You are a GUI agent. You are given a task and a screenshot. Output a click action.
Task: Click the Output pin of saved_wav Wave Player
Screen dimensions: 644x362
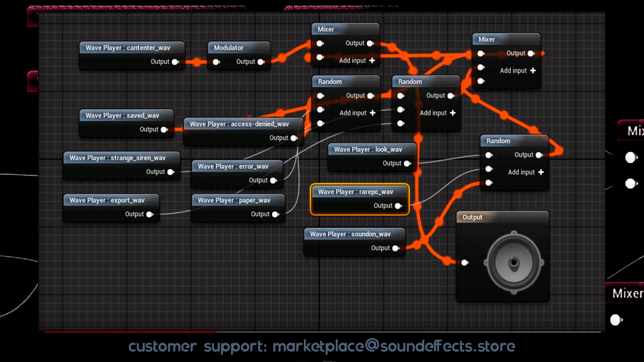click(164, 129)
